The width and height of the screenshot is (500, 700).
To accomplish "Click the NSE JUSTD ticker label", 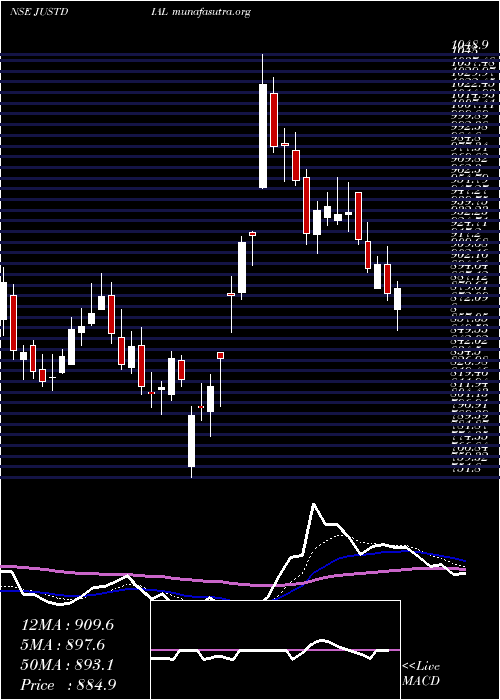I will (x=39, y=12).
